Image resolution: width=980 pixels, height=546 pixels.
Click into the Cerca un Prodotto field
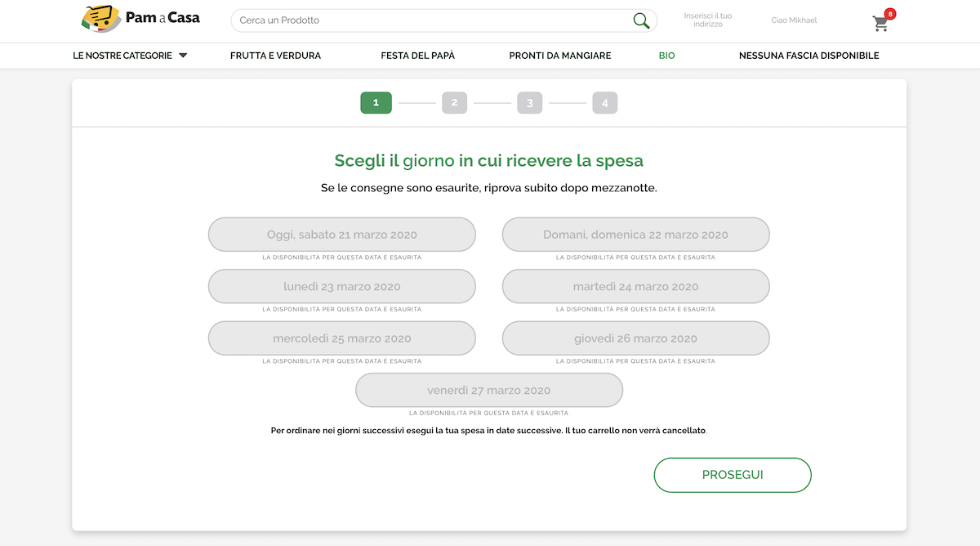tap(433, 20)
